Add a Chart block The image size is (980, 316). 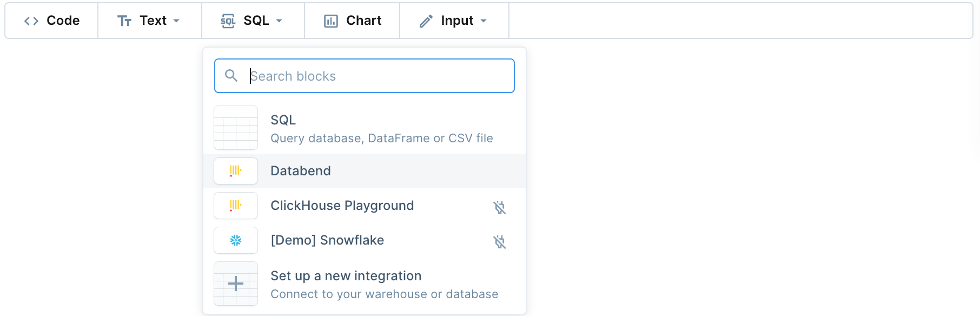click(352, 21)
